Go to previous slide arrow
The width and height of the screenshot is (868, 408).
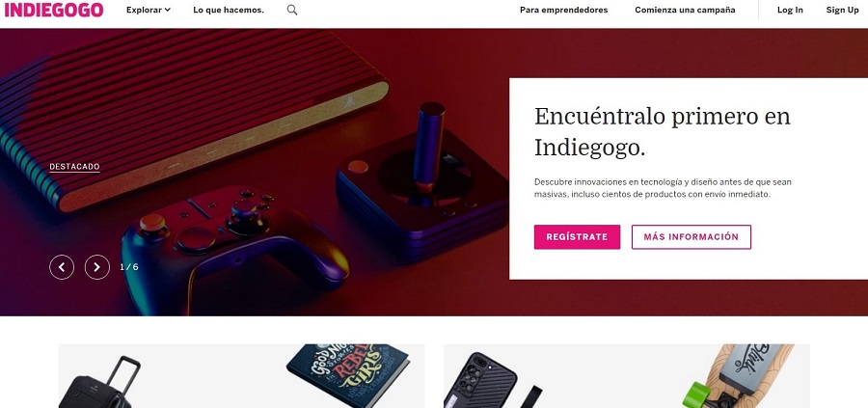point(62,267)
